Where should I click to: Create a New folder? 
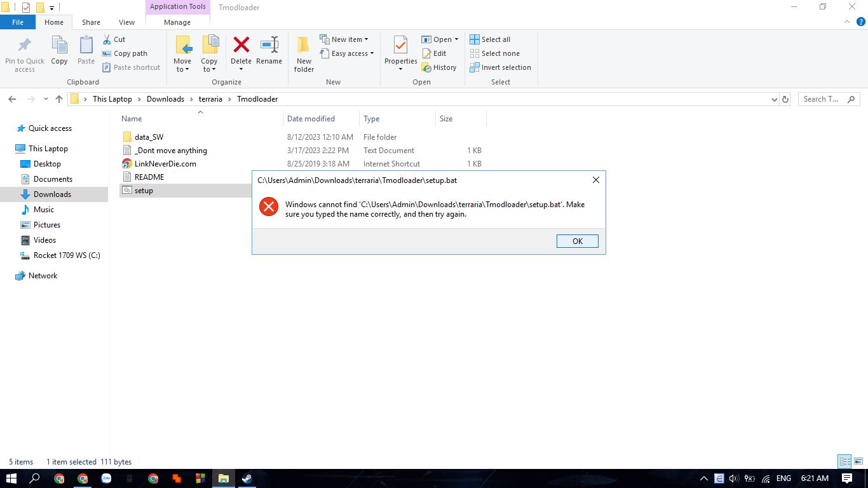[x=303, y=53]
